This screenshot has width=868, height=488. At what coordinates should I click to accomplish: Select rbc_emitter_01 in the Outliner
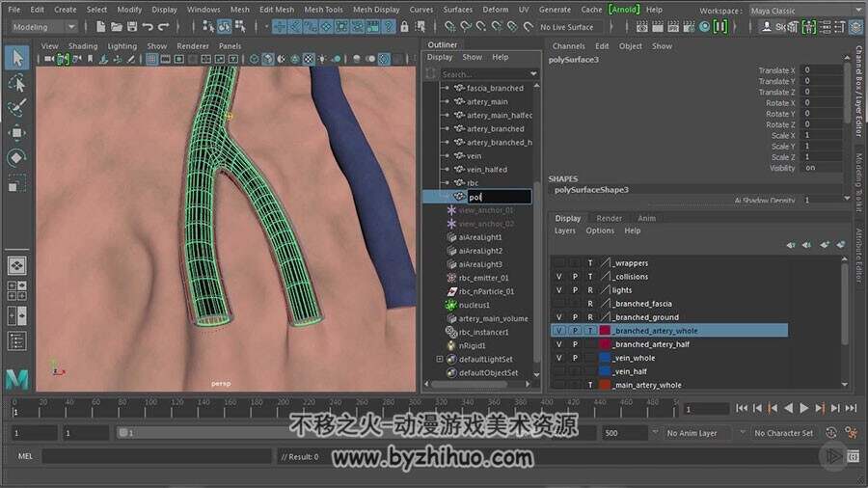click(x=483, y=278)
